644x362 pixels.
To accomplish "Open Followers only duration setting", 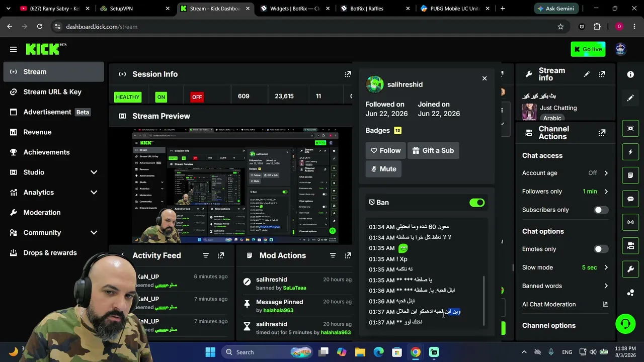I will [x=566, y=192].
